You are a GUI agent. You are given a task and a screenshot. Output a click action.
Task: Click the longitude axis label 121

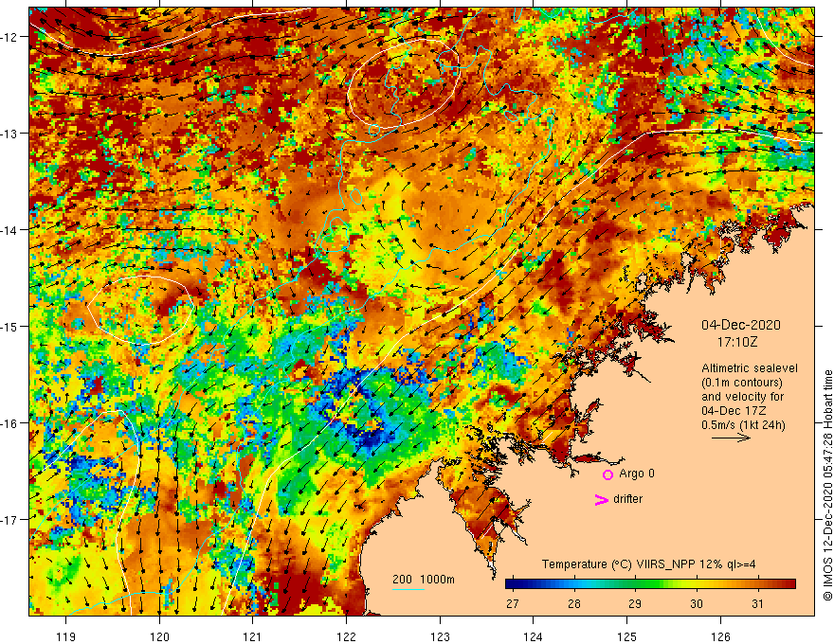253,636
